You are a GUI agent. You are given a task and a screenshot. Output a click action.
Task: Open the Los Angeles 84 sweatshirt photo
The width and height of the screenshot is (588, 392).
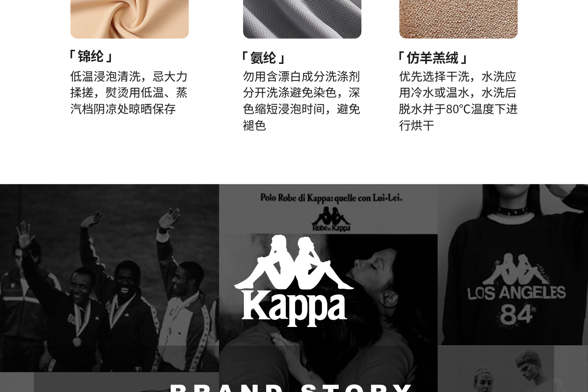[513, 265]
